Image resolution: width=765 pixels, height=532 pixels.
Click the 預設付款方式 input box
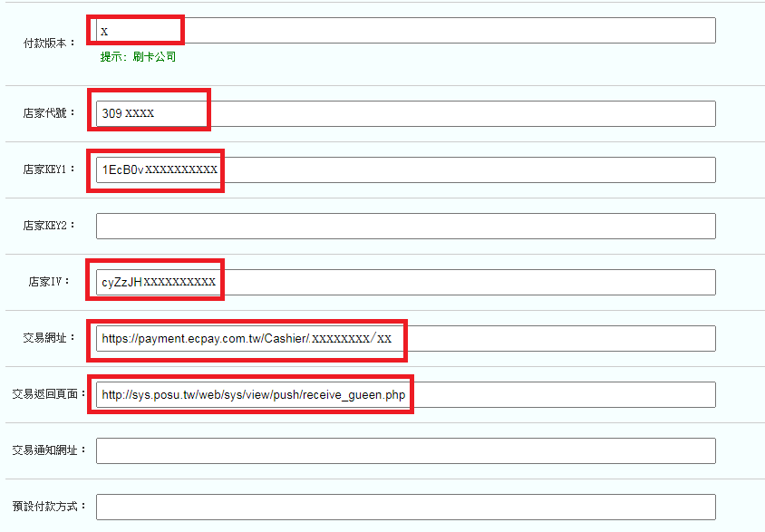(405, 508)
